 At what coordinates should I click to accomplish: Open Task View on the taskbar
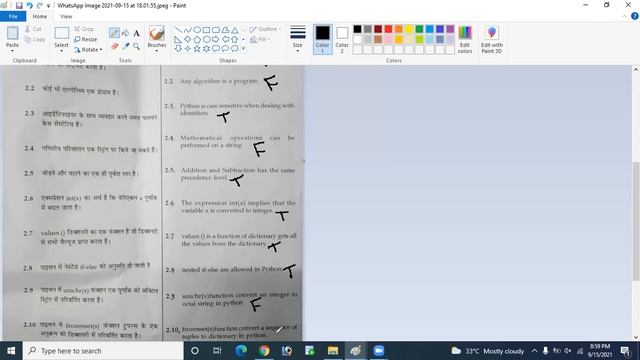217,351
